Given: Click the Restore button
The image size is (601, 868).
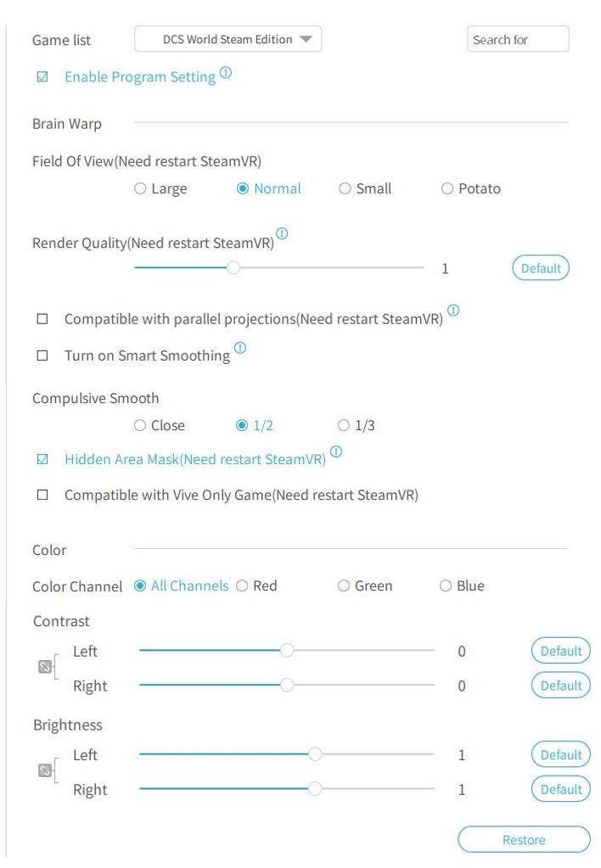Looking at the screenshot, I should (524, 840).
